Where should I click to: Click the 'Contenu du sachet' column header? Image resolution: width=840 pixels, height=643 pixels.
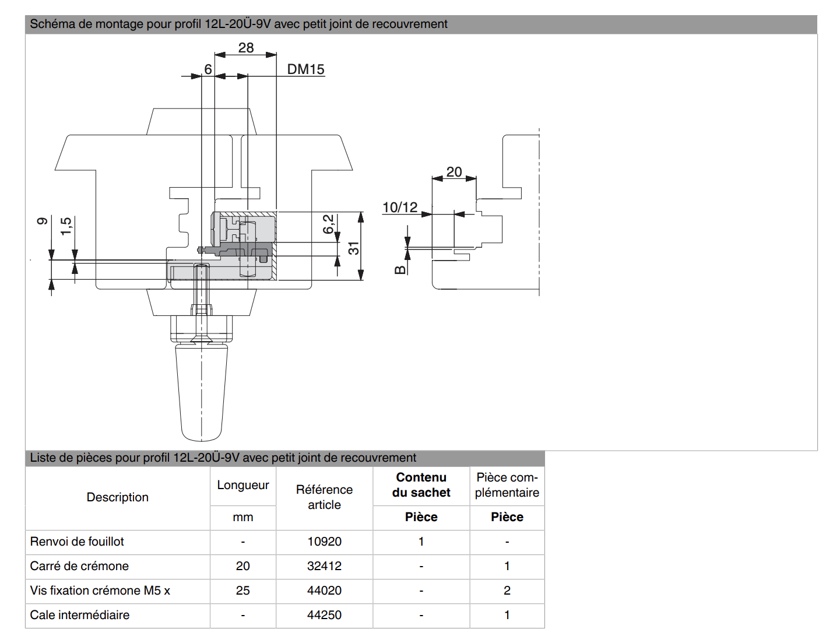[421, 485]
